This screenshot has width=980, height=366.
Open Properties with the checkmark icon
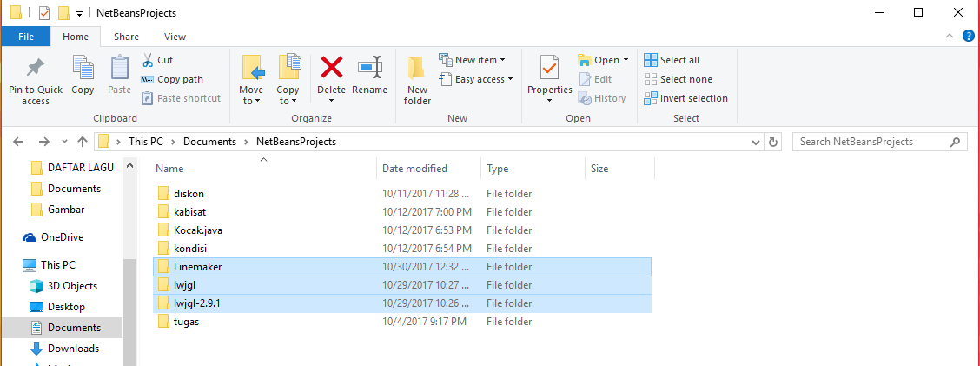[549, 68]
